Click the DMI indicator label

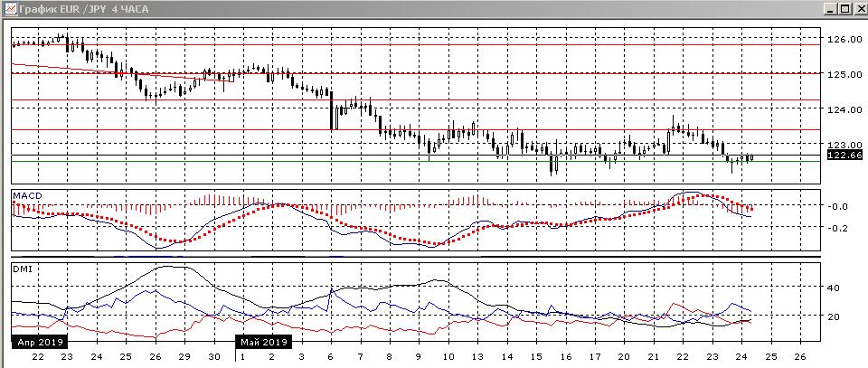coord(22,269)
